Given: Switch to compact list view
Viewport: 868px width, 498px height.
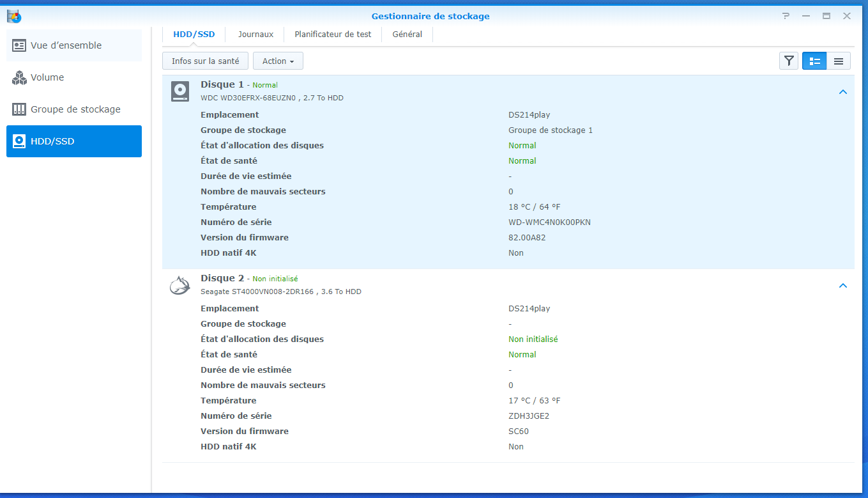Looking at the screenshot, I should pos(839,61).
